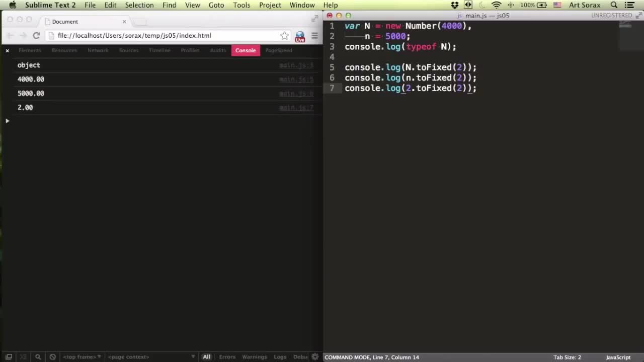Viewport: 644px width, 362px height.
Task: Click the battery status icon
Action: [x=542, y=5]
